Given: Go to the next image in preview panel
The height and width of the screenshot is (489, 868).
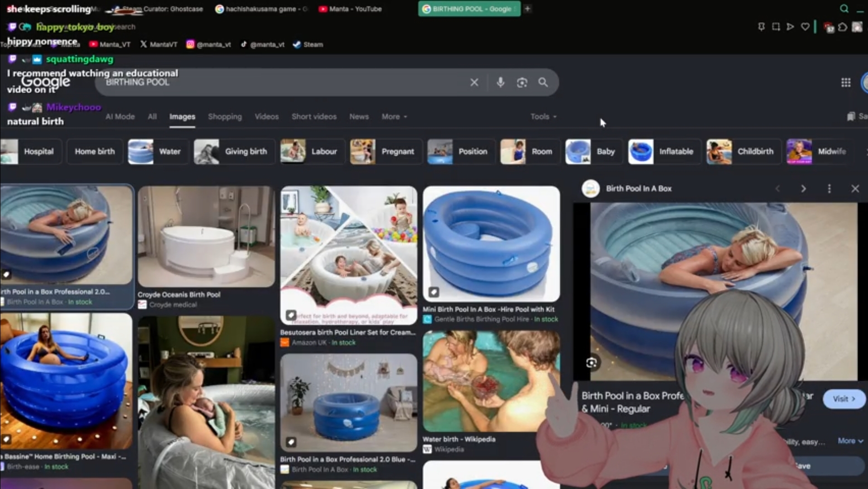Looking at the screenshot, I should coord(803,188).
